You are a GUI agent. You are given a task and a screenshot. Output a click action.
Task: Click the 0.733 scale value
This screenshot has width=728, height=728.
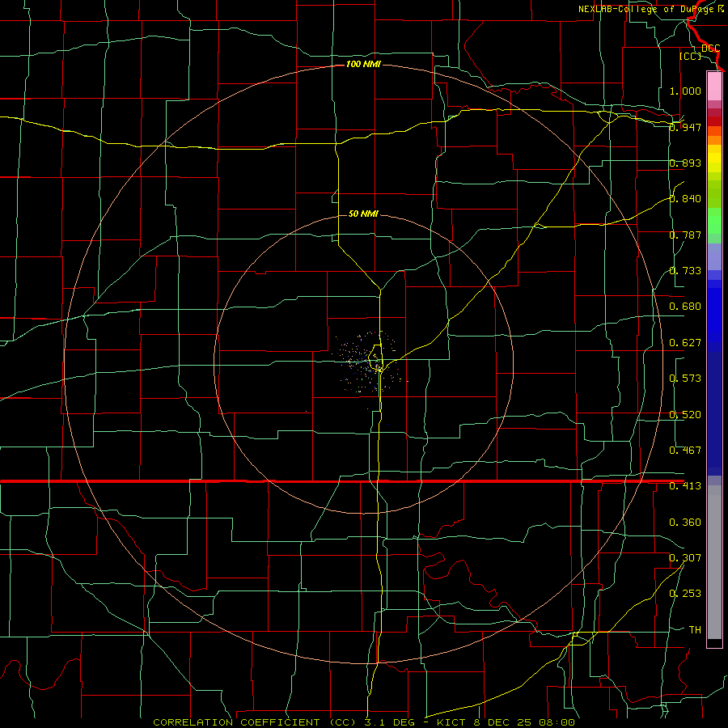685,271
